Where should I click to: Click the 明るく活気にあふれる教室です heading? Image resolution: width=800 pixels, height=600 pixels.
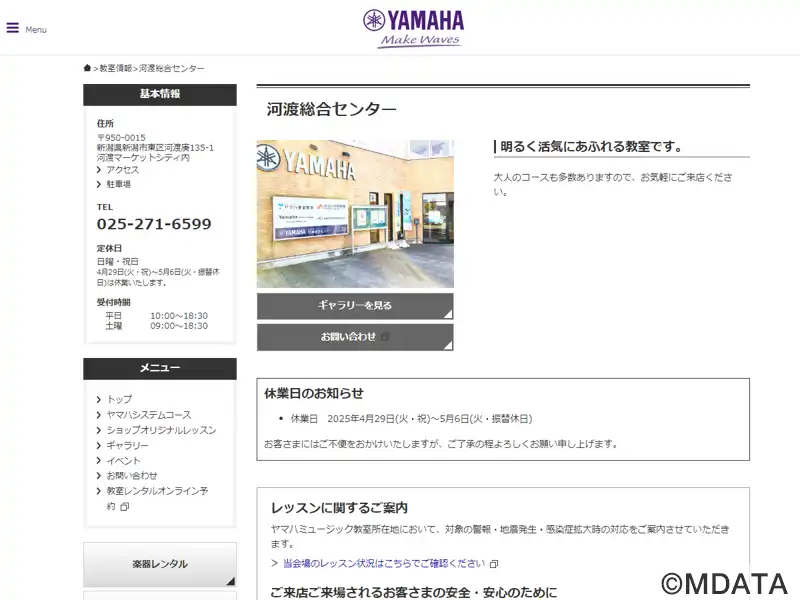(591, 147)
